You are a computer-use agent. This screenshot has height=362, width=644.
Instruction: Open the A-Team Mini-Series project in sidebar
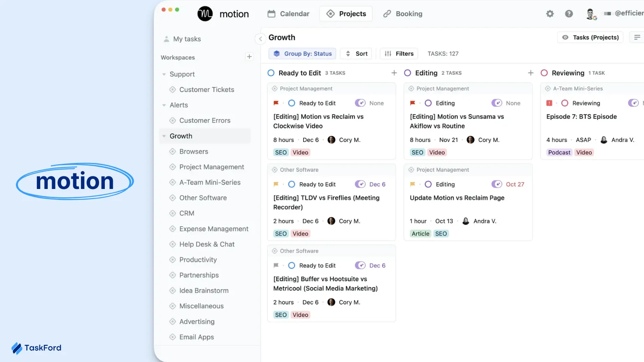(210, 182)
